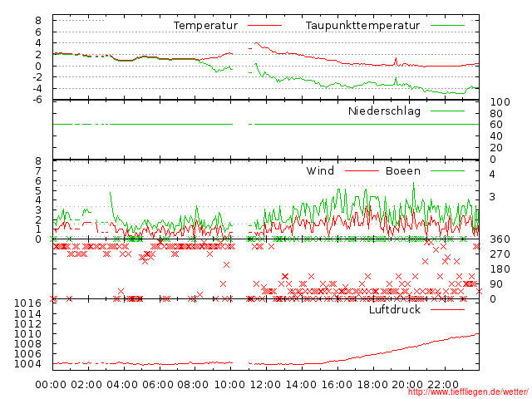Click the Taupunkttemperatur legend label
The image size is (532, 399).
click(x=362, y=26)
